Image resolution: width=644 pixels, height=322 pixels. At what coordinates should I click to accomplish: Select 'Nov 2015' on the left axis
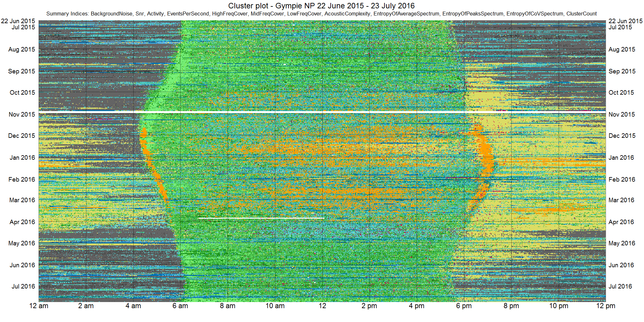(22, 114)
